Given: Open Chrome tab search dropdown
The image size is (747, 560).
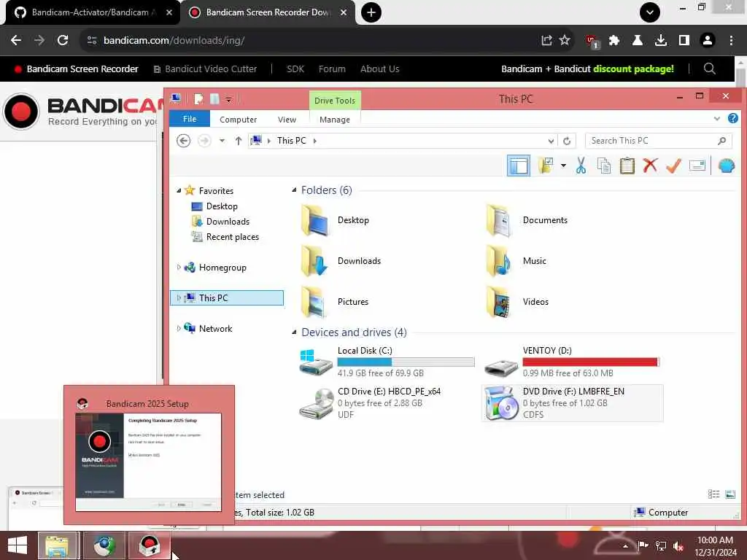Looking at the screenshot, I should pos(650,12).
